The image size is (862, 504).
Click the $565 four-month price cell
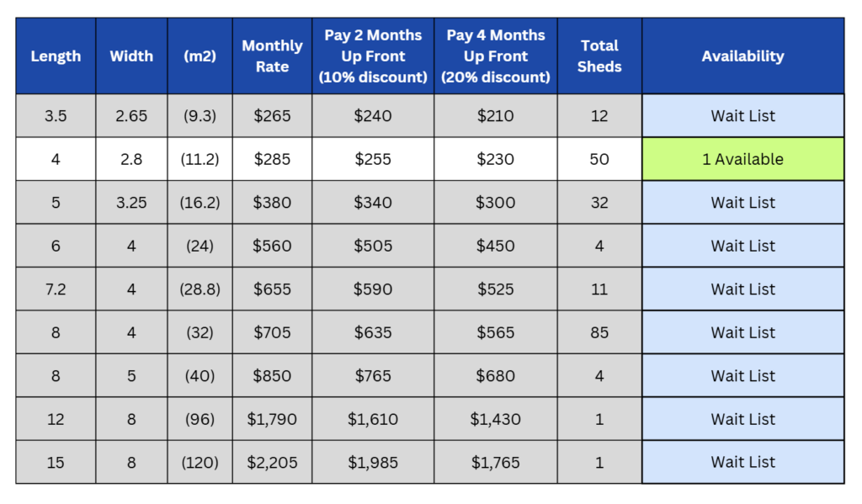click(x=495, y=332)
